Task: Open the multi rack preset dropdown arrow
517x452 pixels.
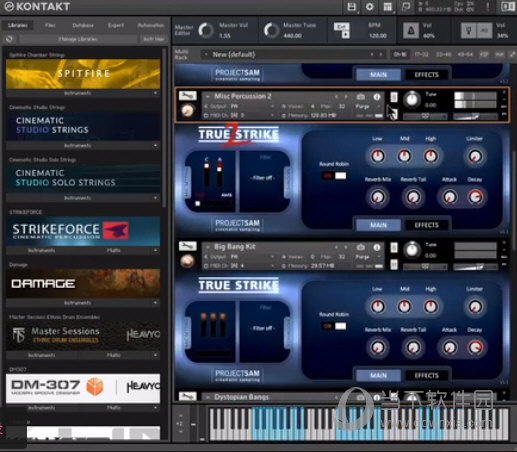Action: [x=206, y=54]
